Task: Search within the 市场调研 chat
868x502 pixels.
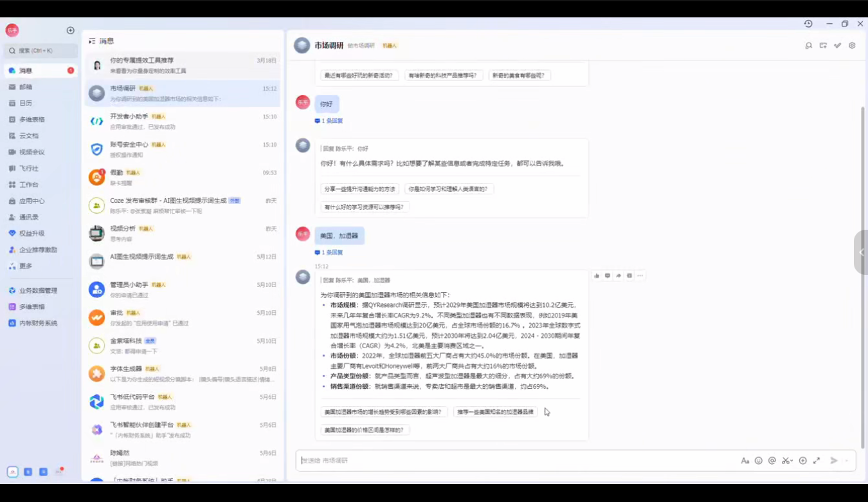Action: pos(808,45)
